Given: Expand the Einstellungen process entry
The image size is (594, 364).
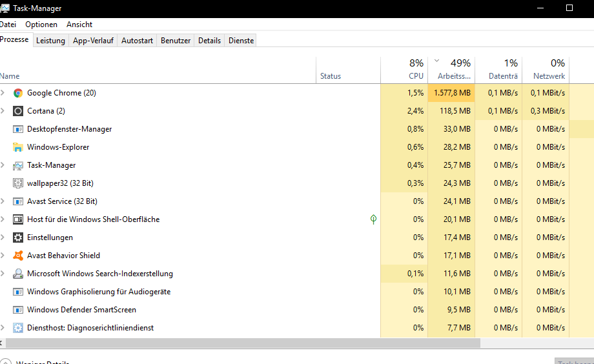Looking at the screenshot, I should pyautogui.click(x=3, y=238).
